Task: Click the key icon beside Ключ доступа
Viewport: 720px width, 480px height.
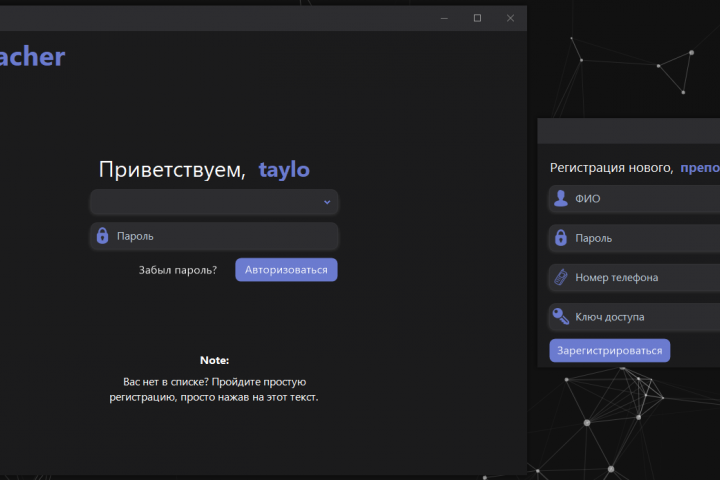Action: pos(561,316)
